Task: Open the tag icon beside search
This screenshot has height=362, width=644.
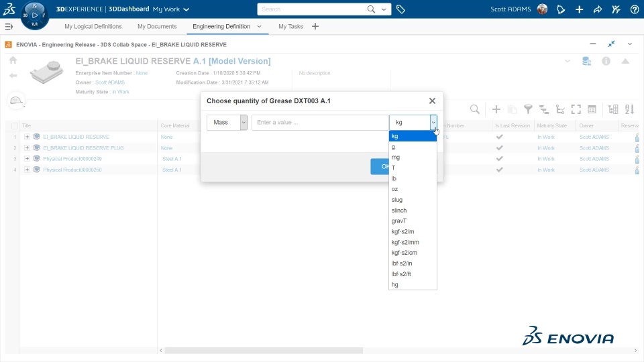Action: point(400,9)
